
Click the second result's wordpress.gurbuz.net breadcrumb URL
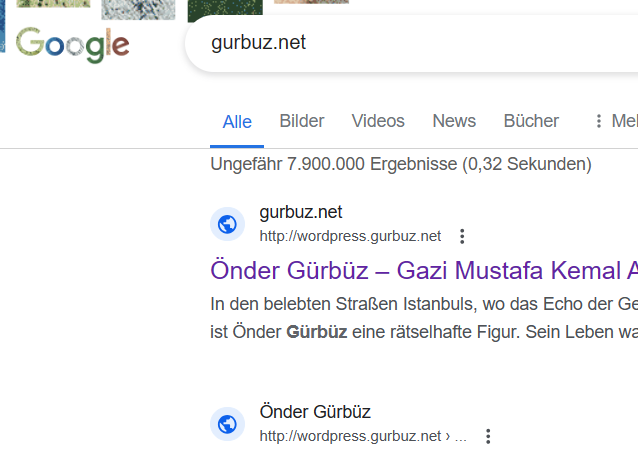(363, 436)
